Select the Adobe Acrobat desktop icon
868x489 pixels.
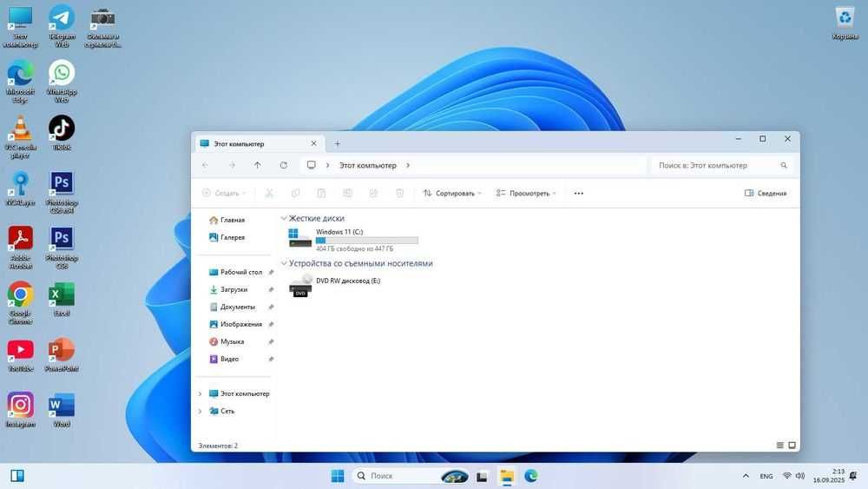tap(21, 248)
